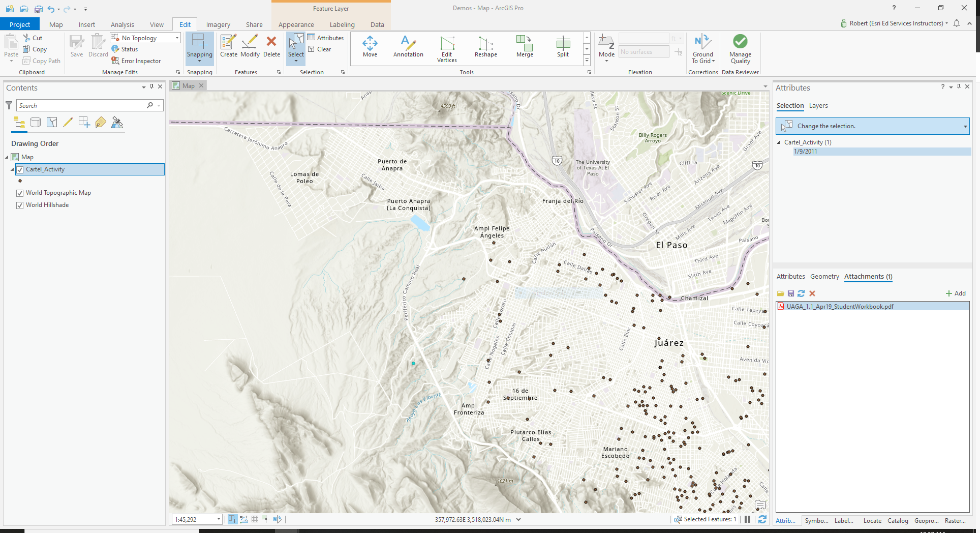The image size is (980, 533).
Task: Open the Modify features tool
Action: [x=250, y=47]
